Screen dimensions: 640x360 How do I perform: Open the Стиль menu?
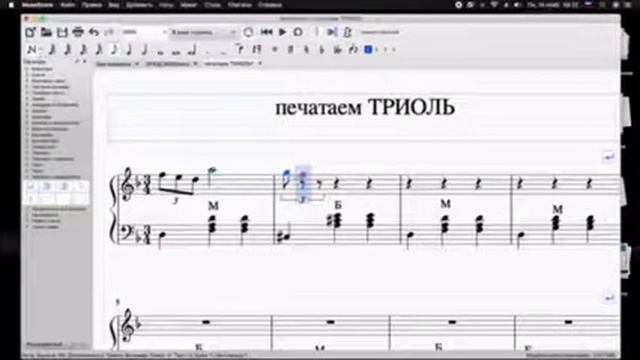[213, 5]
